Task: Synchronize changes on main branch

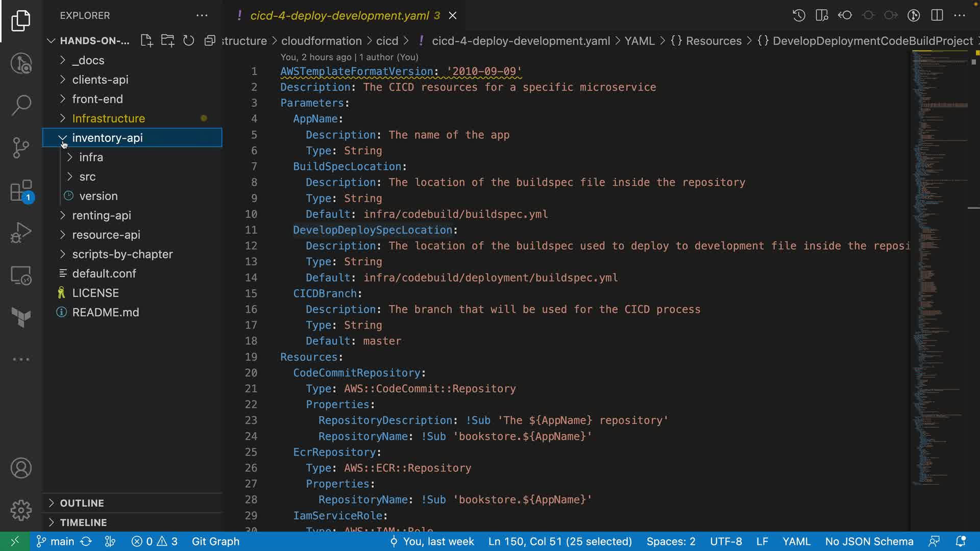Action: (86, 541)
